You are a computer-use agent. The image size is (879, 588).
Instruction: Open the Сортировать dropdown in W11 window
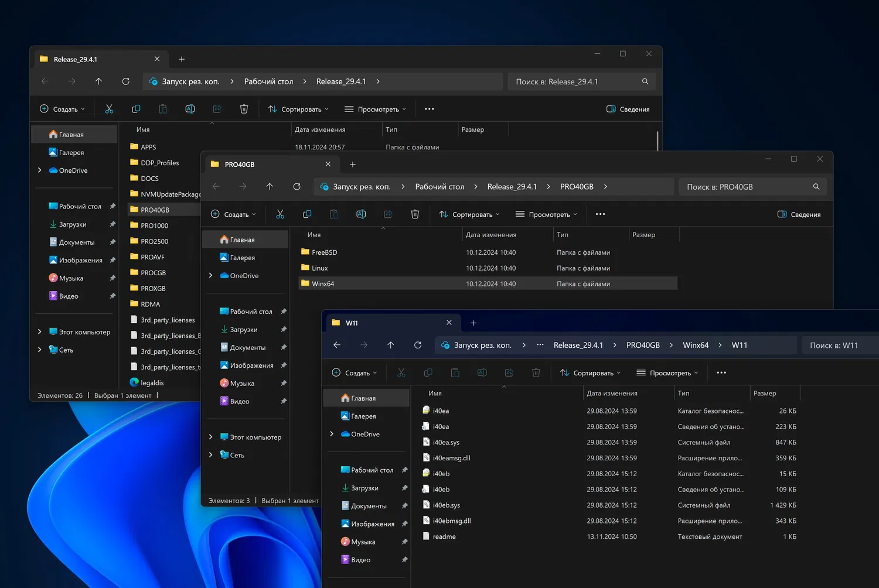[x=590, y=373]
